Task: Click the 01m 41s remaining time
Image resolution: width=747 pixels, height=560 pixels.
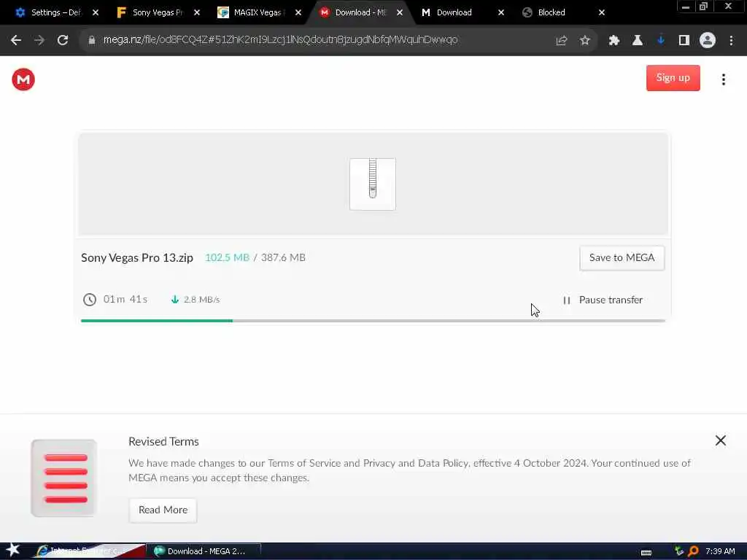Action: 125,300
